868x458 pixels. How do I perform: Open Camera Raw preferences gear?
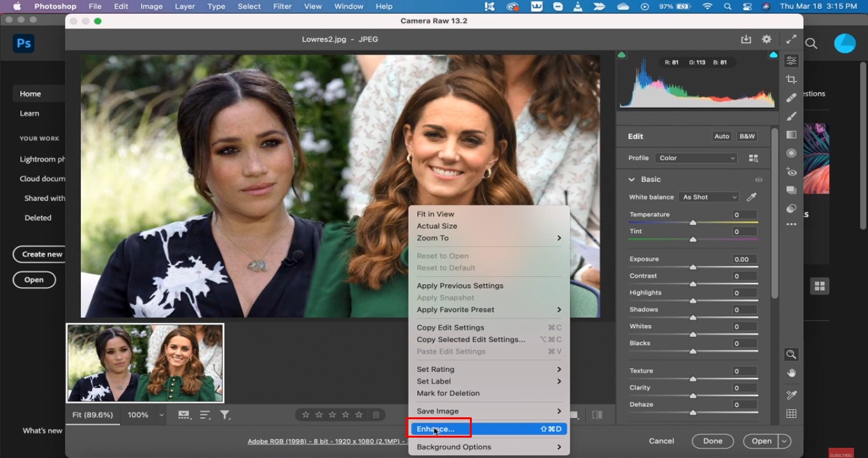point(766,39)
